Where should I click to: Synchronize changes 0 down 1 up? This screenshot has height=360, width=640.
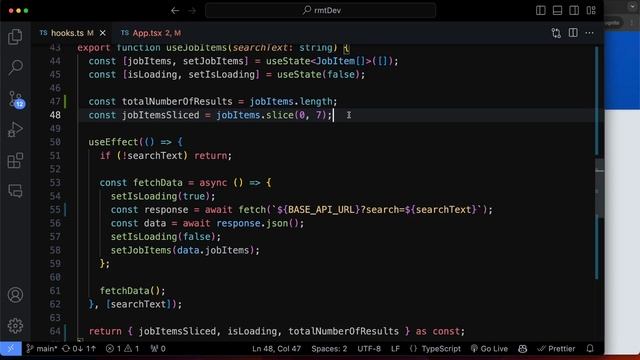(79, 349)
